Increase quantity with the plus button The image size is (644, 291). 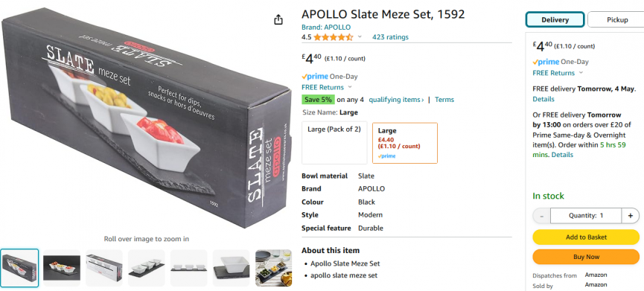coord(631,216)
